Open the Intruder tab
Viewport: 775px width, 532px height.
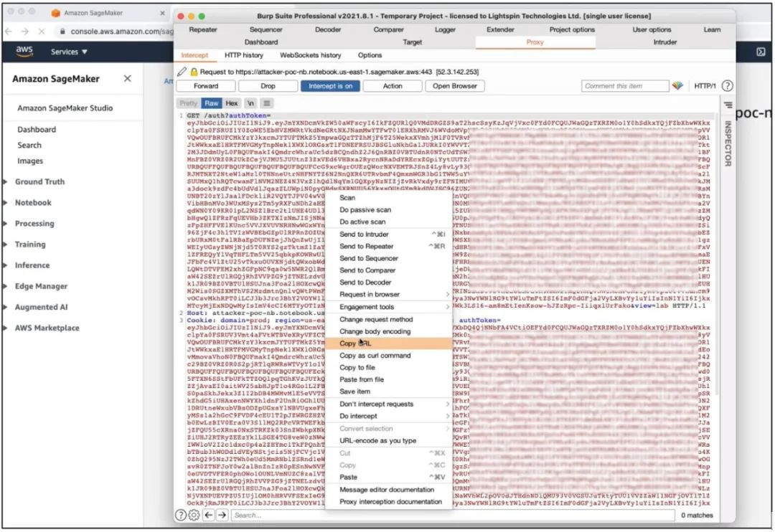[x=664, y=42]
